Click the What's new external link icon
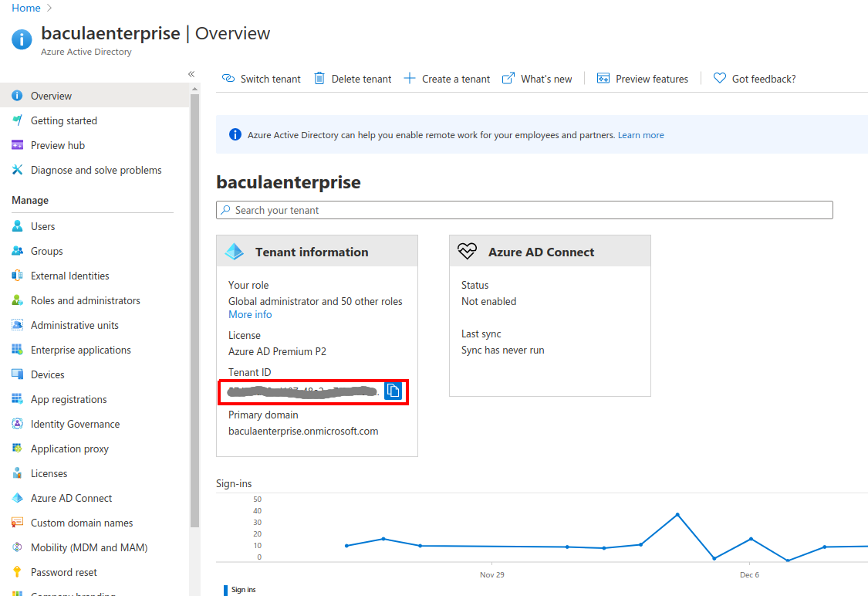 pos(508,78)
